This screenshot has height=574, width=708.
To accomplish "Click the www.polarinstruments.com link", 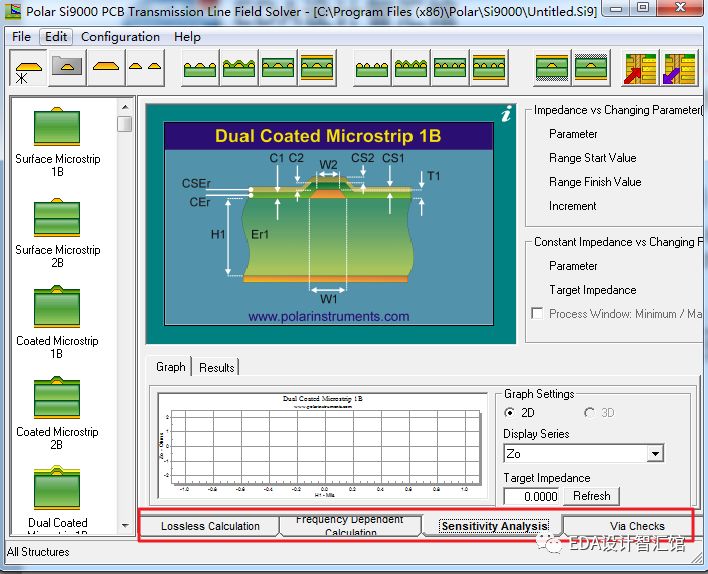I will coord(328,316).
